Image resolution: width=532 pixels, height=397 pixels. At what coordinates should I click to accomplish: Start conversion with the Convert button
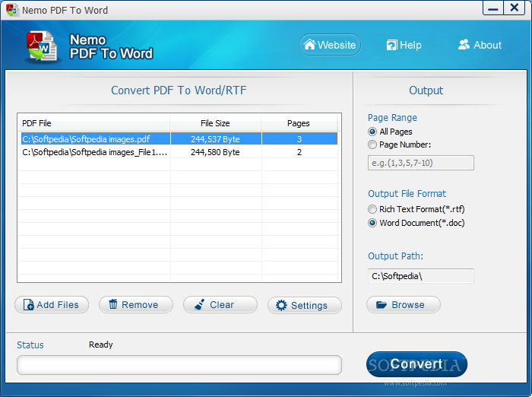pyautogui.click(x=416, y=364)
